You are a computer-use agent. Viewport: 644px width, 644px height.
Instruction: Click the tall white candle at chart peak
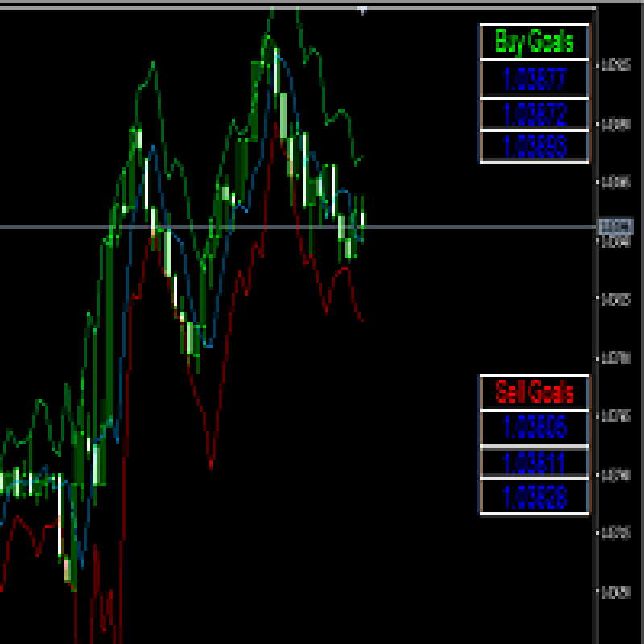[x=275, y=74]
